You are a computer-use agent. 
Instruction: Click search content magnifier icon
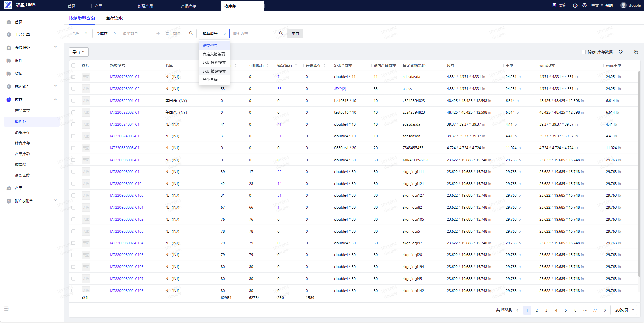point(281,33)
